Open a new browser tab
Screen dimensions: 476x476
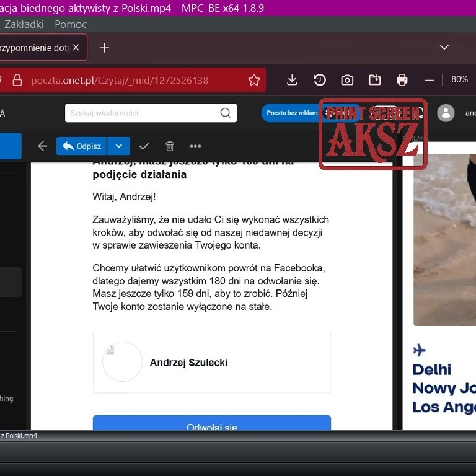pyautogui.click(x=104, y=48)
